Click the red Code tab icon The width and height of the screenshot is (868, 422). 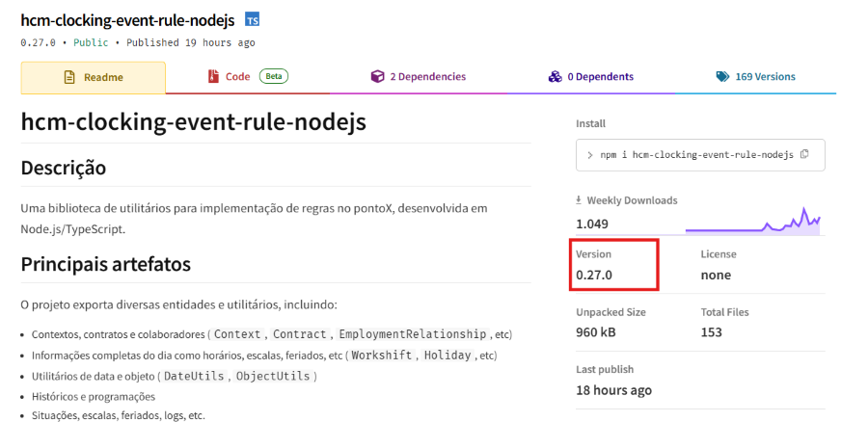(213, 76)
